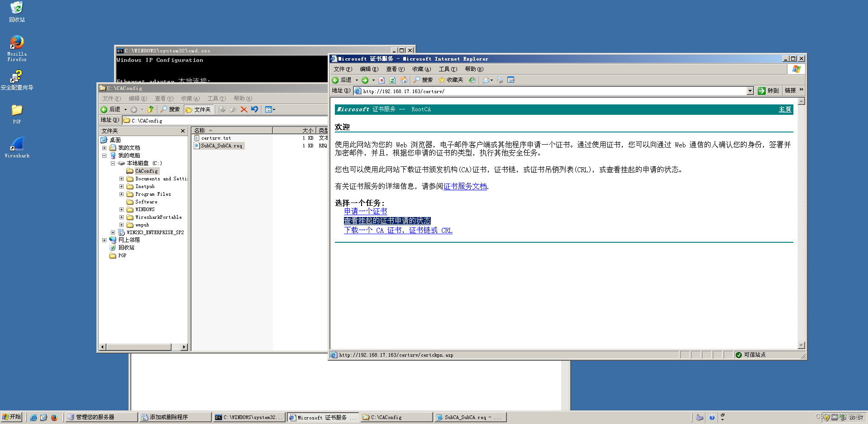This screenshot has width=868, height=424.
Task: Sort by 大小 column header
Action: [294, 130]
